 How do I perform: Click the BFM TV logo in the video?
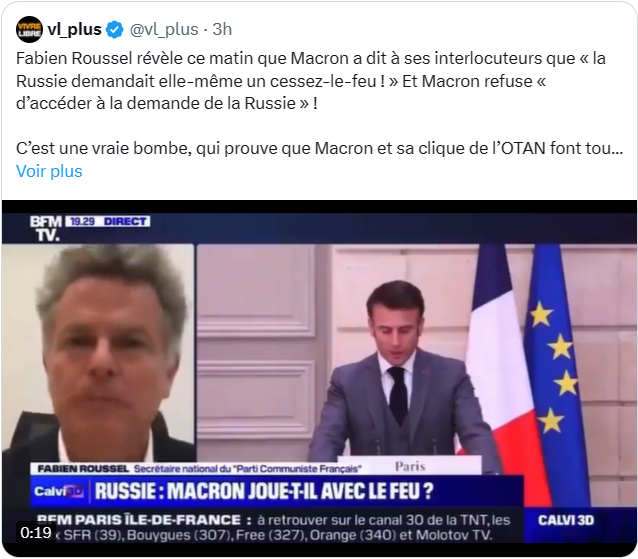(x=46, y=229)
